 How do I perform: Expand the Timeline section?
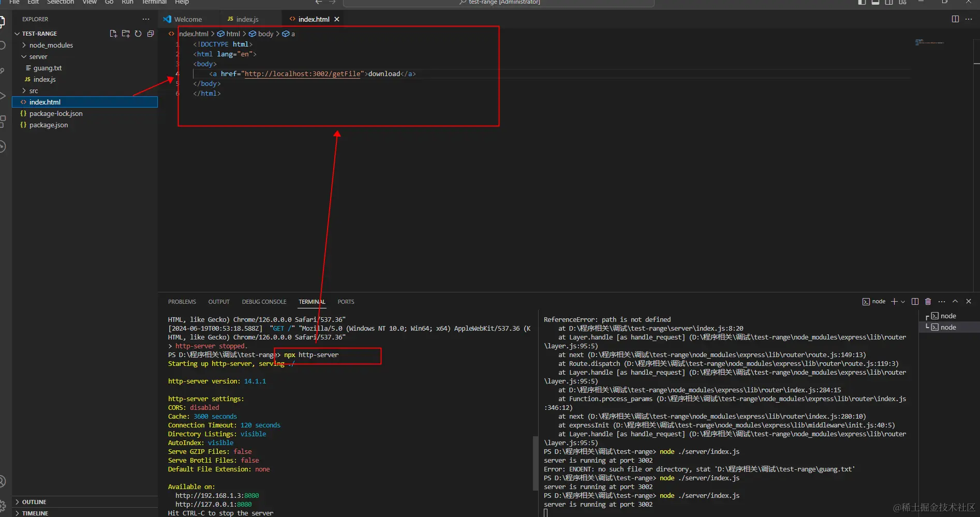[35, 513]
